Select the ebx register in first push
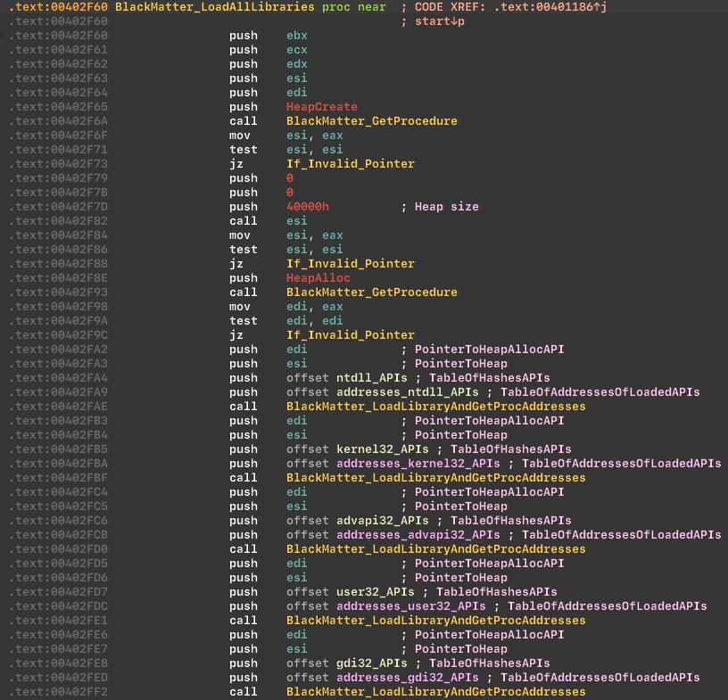The width and height of the screenshot is (728, 700). pos(296,36)
